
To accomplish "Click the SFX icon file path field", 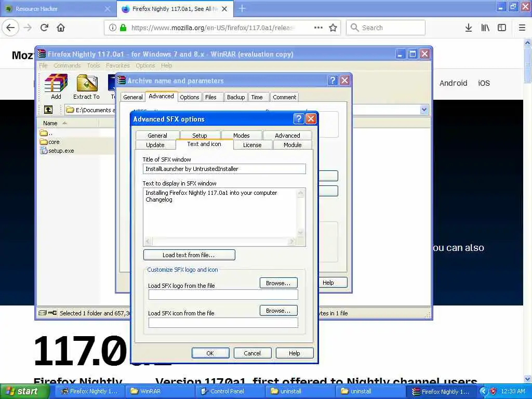I will pos(223,322).
